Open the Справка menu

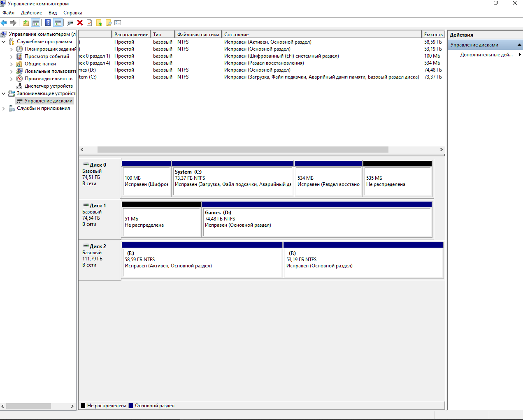[x=73, y=13]
